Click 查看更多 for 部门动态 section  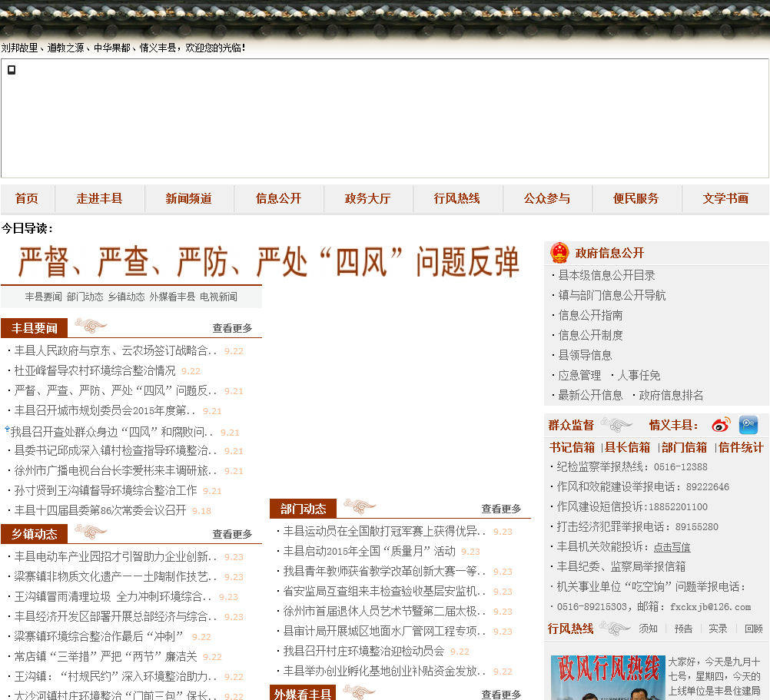point(501,509)
